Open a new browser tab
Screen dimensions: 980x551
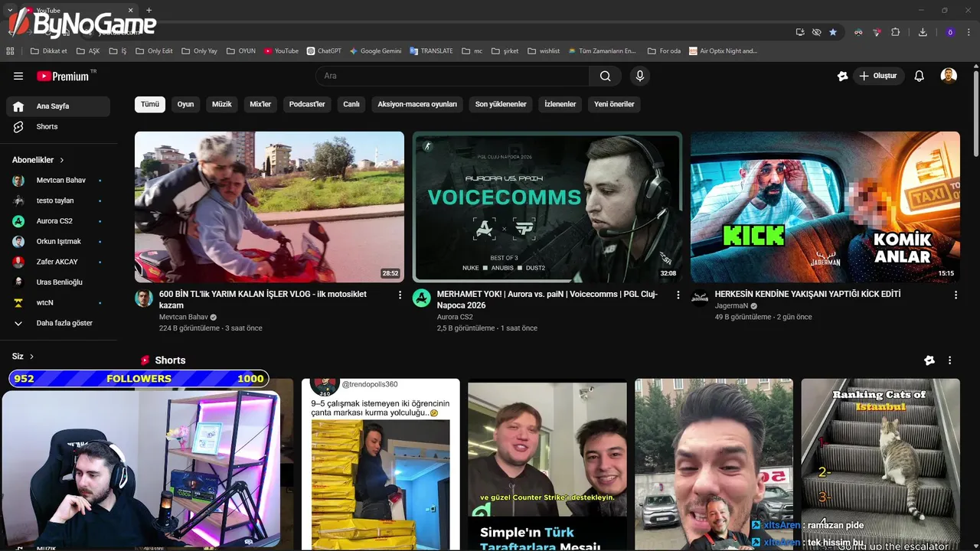coord(149,11)
